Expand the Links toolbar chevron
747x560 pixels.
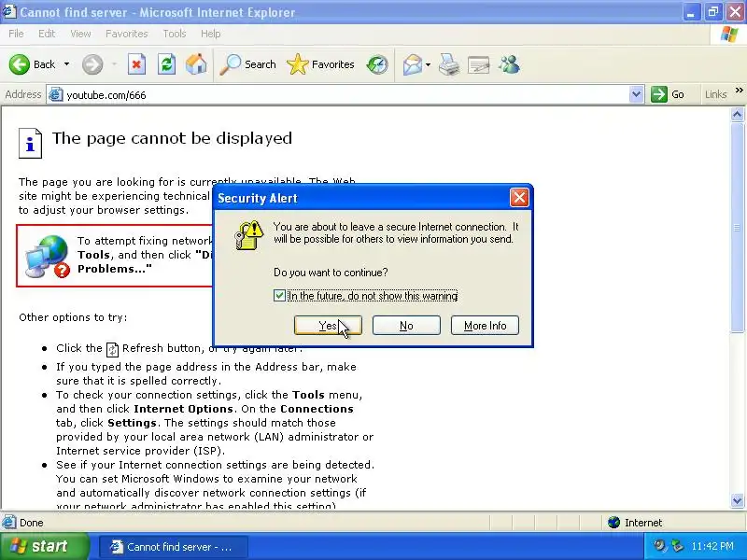[739, 91]
